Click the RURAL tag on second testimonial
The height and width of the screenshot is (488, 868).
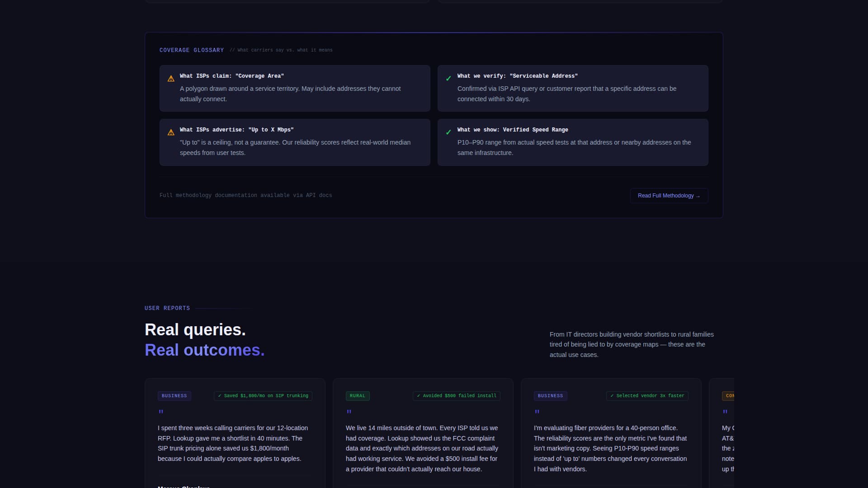click(358, 396)
